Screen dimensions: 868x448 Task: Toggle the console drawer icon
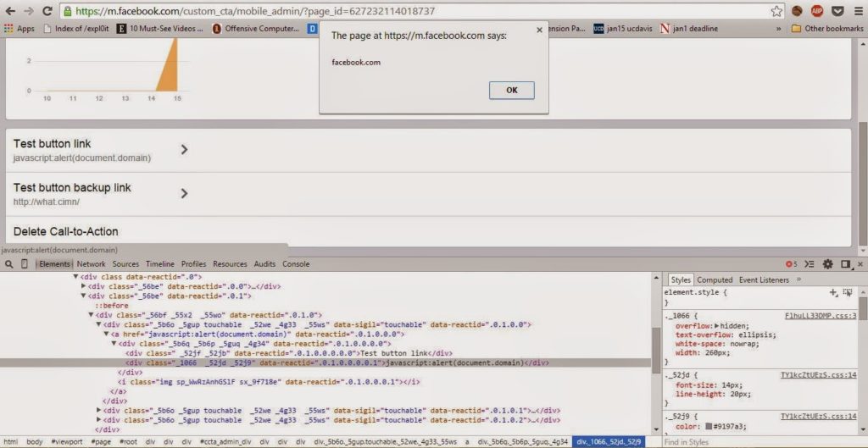click(810, 264)
